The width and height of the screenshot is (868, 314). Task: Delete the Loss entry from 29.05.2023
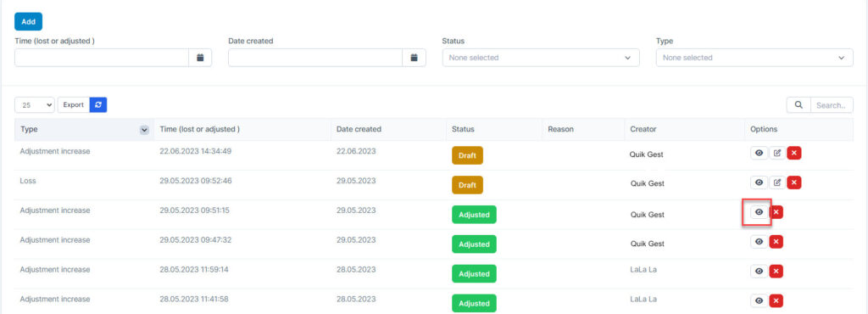point(794,182)
